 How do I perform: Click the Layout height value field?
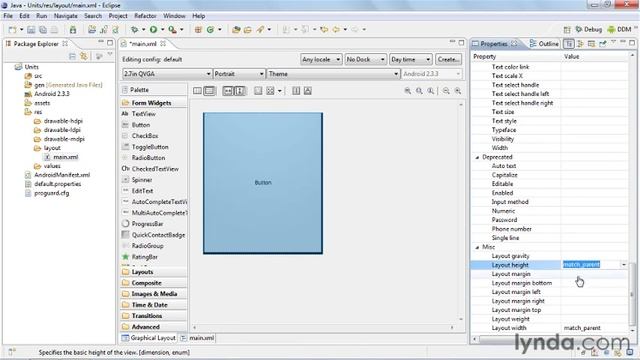(590, 265)
